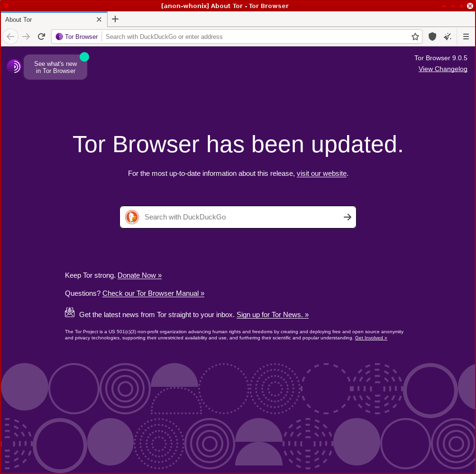Open the View Changelog link
Viewport: 476px width, 474px height.
[443, 69]
